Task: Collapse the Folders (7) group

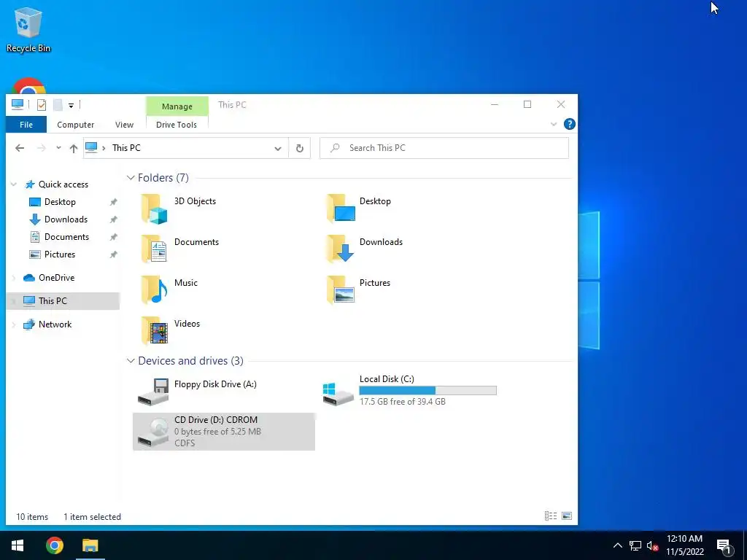Action: (x=131, y=178)
